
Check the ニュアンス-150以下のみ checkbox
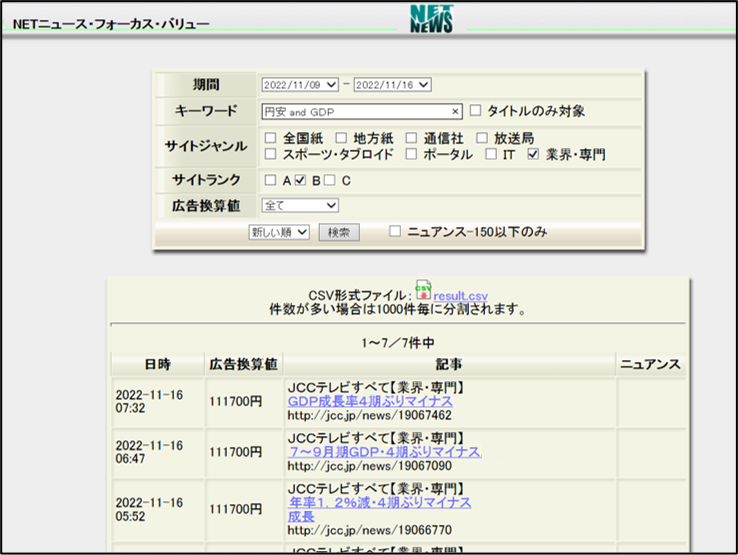(395, 231)
